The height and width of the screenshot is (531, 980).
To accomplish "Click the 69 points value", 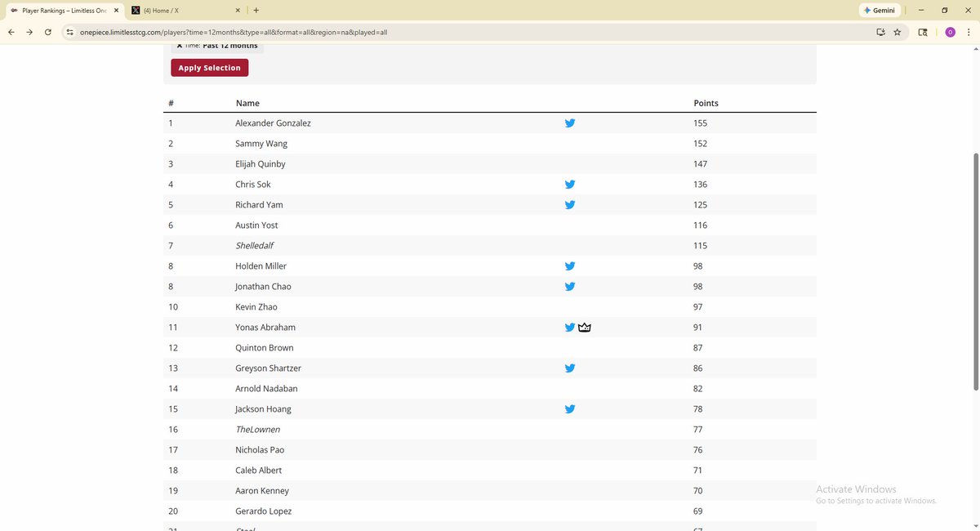I will [x=697, y=511].
